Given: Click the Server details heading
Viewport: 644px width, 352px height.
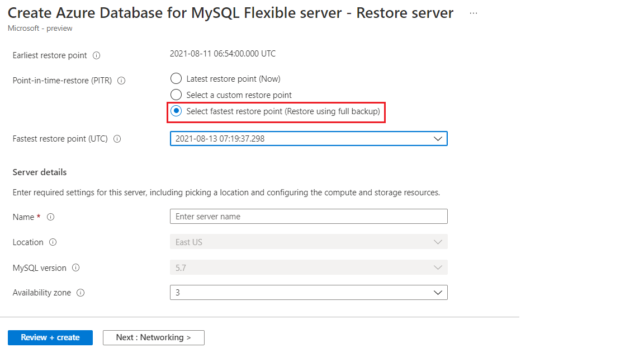Looking at the screenshot, I should tap(40, 172).
